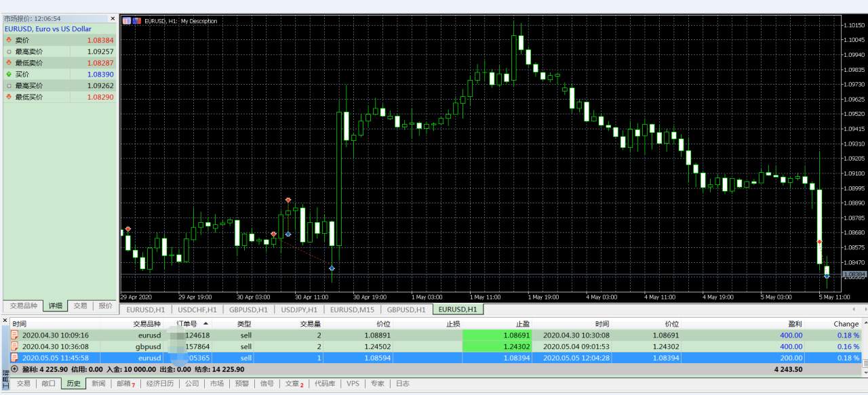The height and width of the screenshot is (395, 868).
Task: Click EURUSD, Euro vs US Dollar heading
Action: pos(48,29)
